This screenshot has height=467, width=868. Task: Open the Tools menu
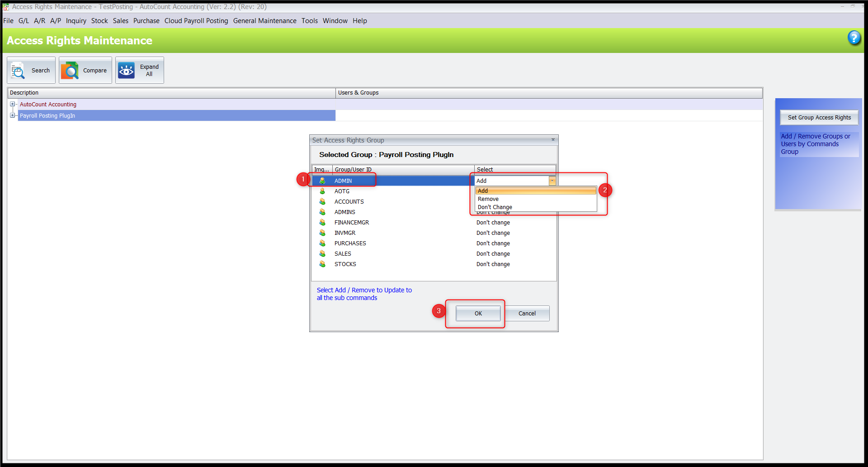point(310,21)
